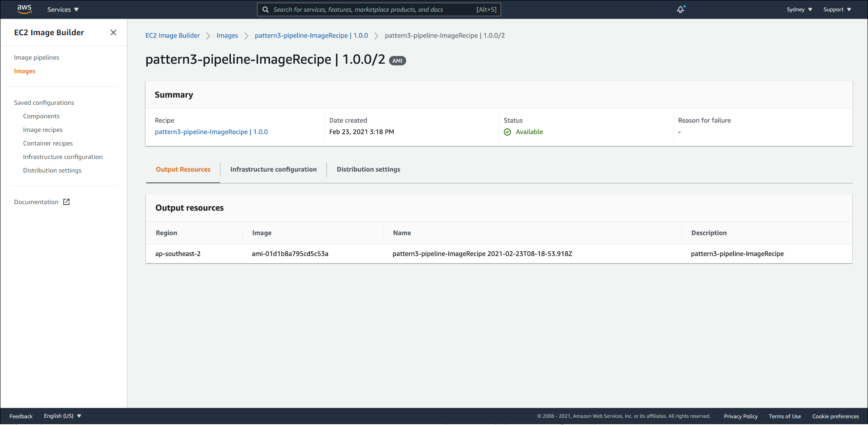The height and width of the screenshot is (425, 868).
Task: Click the Region column header
Action: [166, 233]
